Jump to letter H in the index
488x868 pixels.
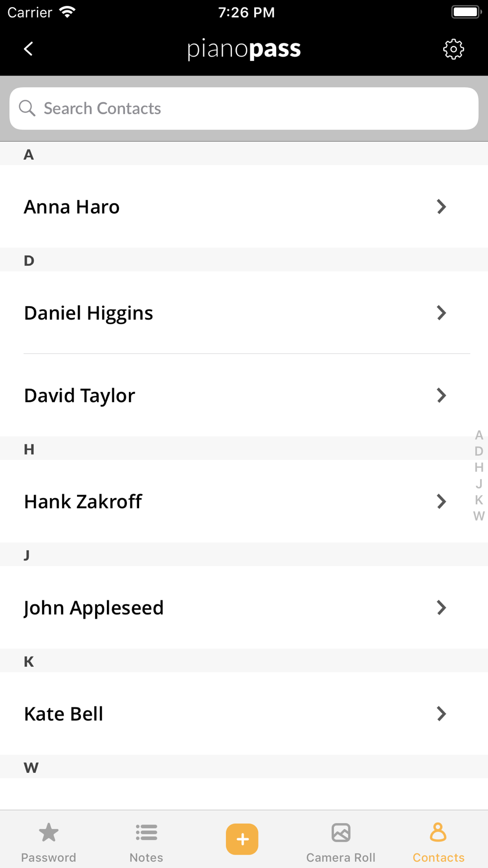479,468
